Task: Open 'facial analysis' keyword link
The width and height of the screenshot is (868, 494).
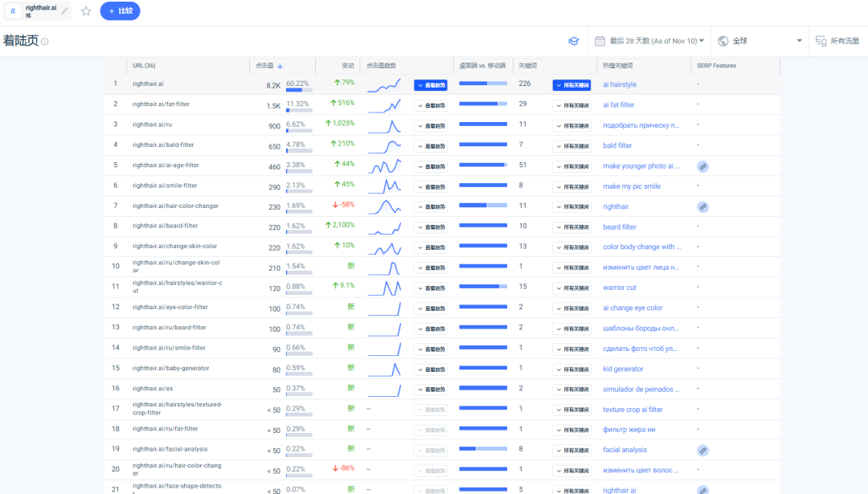Action: (x=624, y=450)
